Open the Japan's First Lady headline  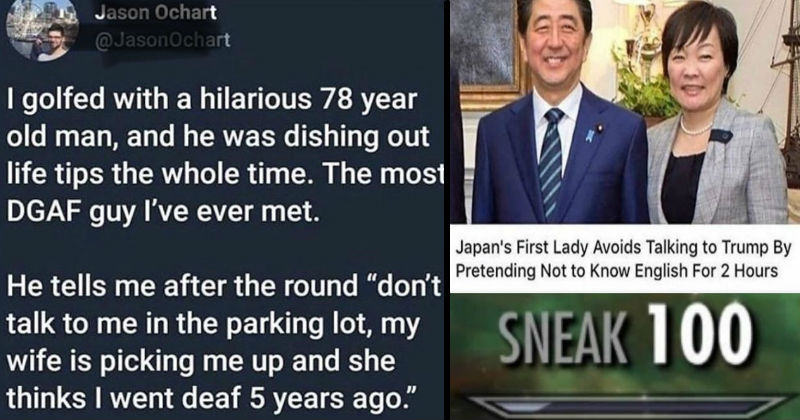click(x=623, y=259)
